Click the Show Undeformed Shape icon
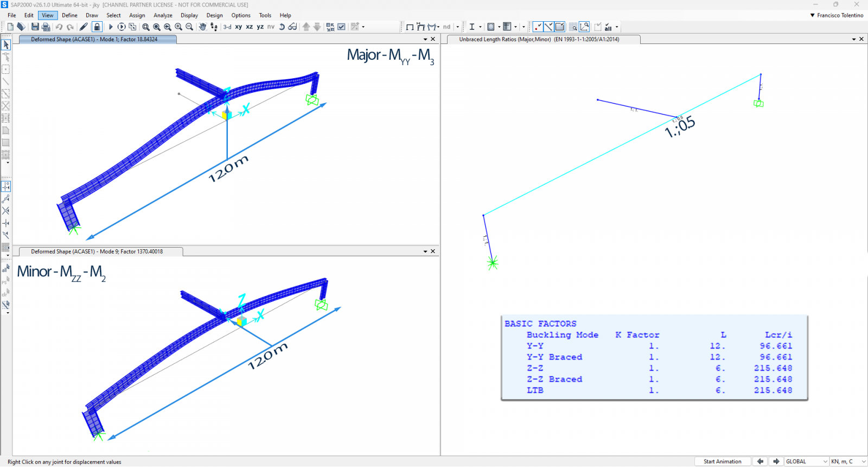The width and height of the screenshot is (868, 467). click(x=410, y=27)
